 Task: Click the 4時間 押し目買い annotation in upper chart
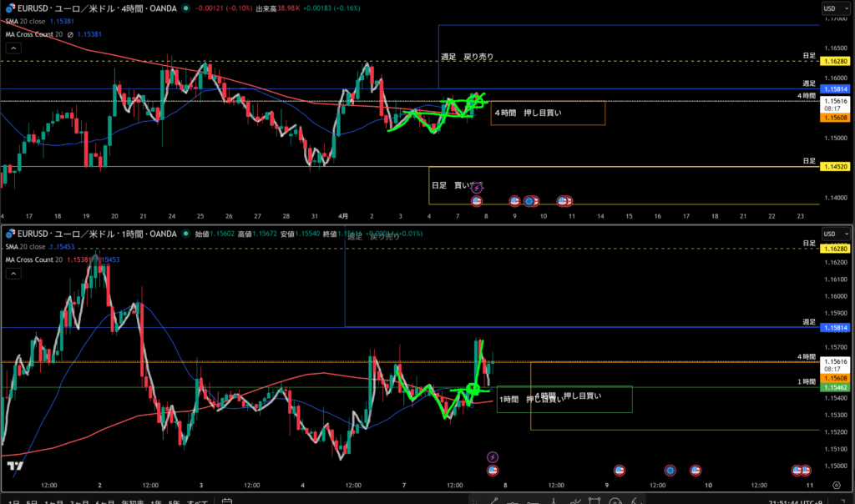click(x=519, y=112)
